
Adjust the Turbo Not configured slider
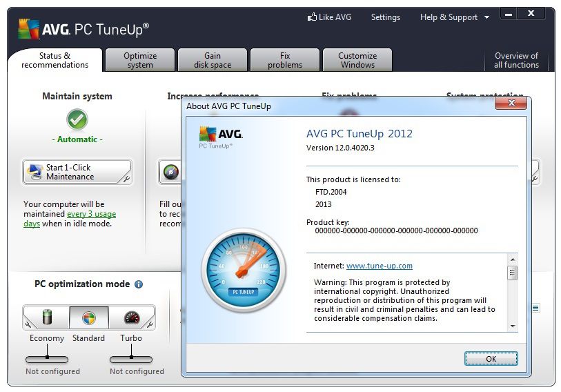(x=131, y=359)
